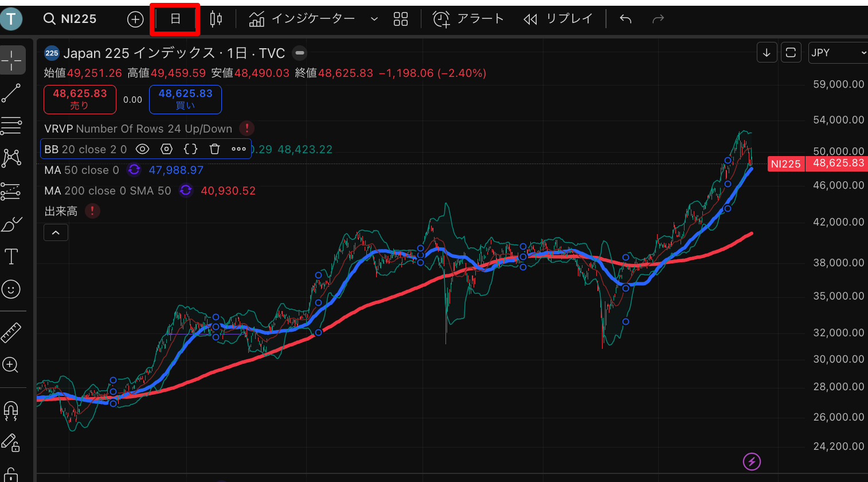Viewport: 868px width, 482px height.
Task: Select the Text annotation tool
Action: (11, 256)
